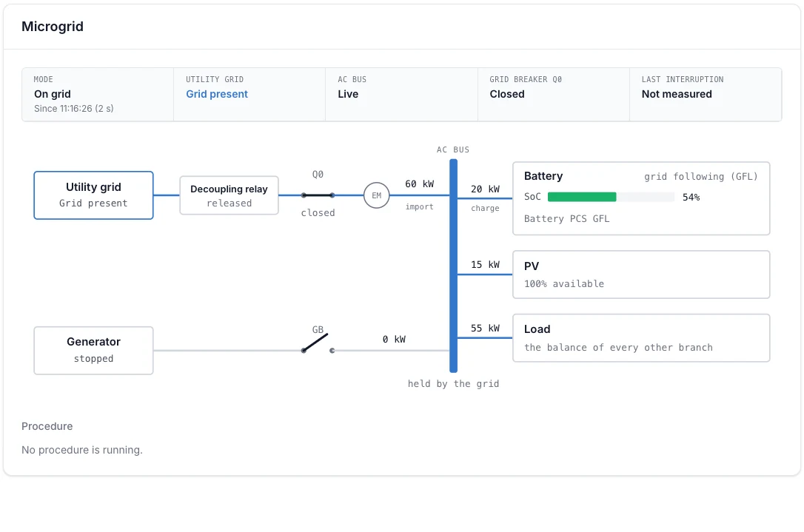
Task: Click the Procedure section heading
Action: [x=47, y=426]
